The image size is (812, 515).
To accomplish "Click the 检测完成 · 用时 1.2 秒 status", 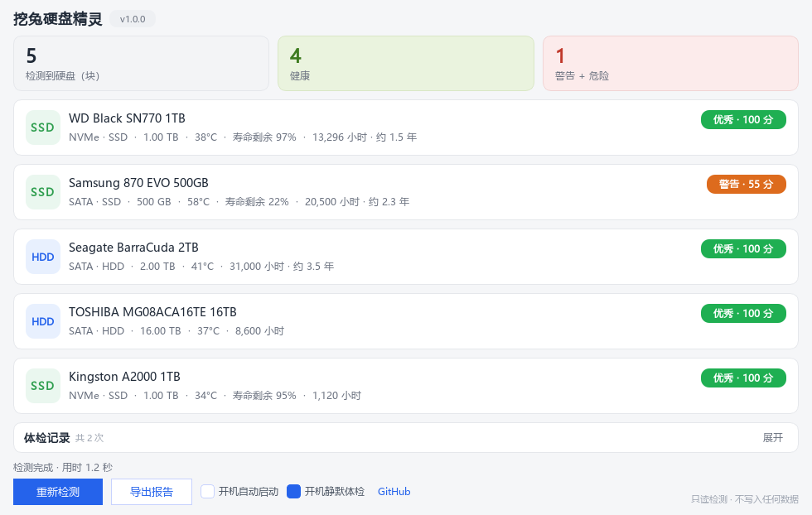I will pos(63,468).
